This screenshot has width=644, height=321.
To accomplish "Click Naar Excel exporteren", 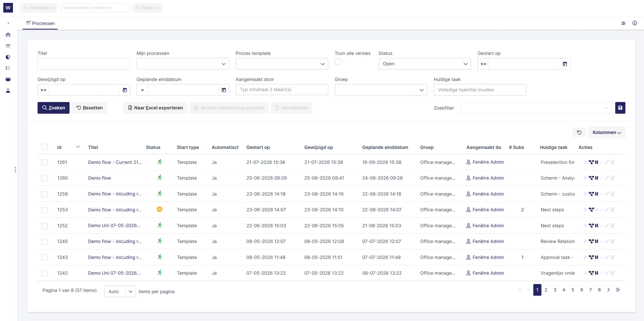I will [155, 108].
